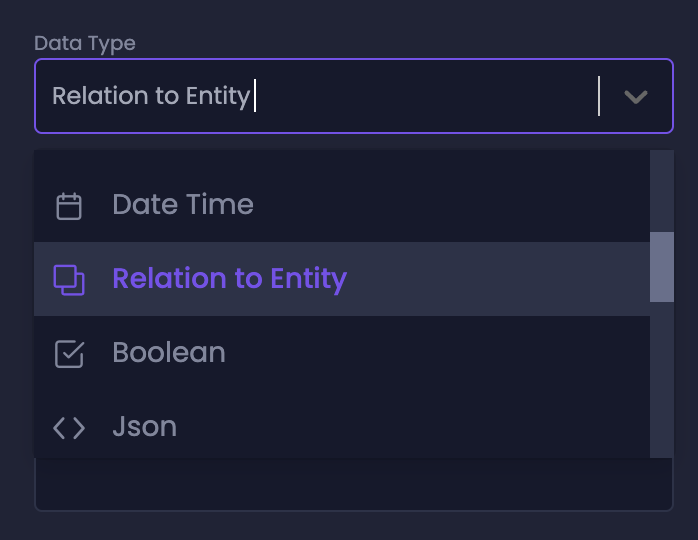This screenshot has height=540, width=698.
Task: Click the dropdown list scrollbar thumb
Action: (x=662, y=267)
